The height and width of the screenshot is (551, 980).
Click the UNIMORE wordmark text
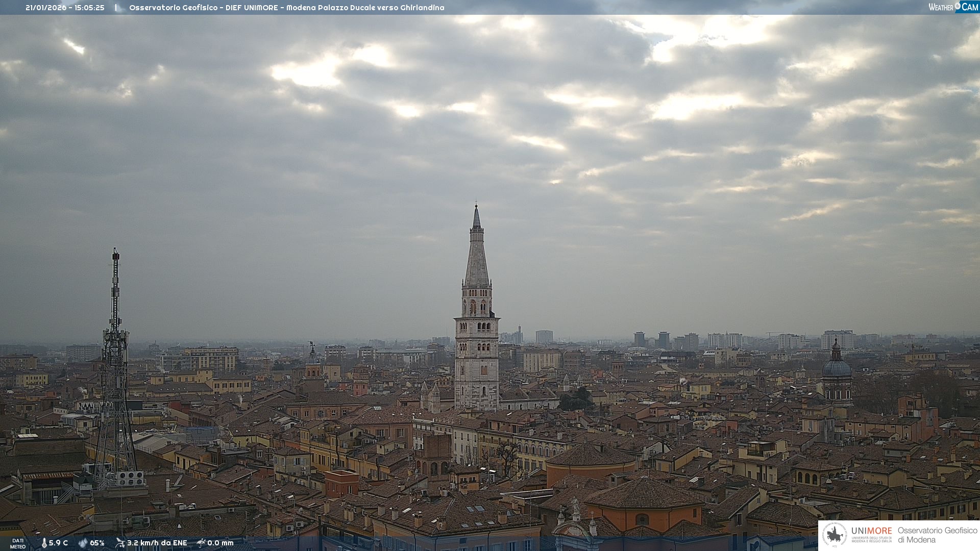click(x=871, y=531)
